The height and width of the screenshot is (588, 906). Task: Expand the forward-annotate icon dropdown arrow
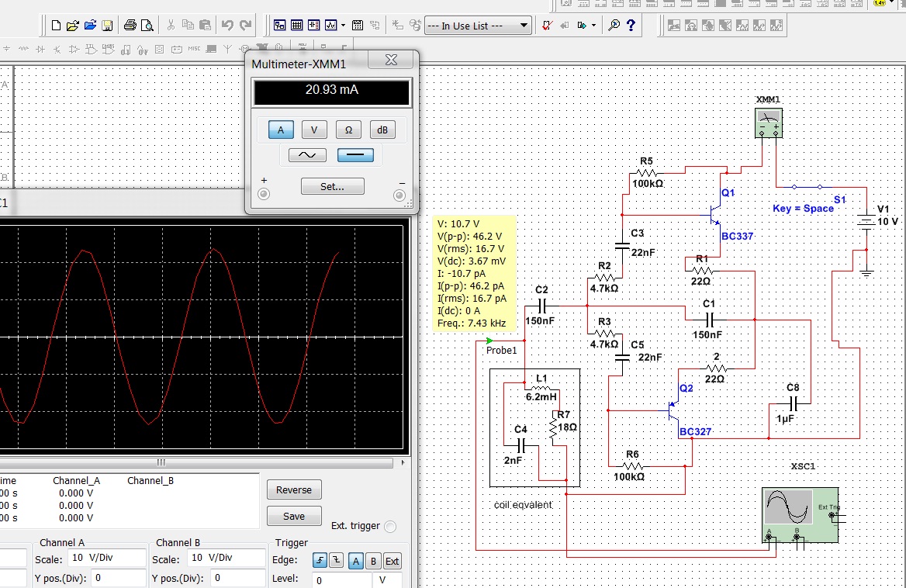(x=594, y=26)
